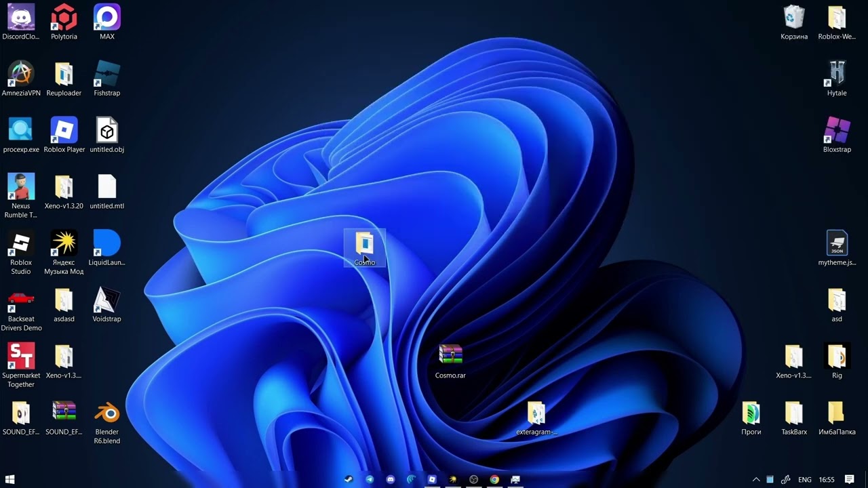The height and width of the screenshot is (488, 868).
Task: Switch to Roblox Studio in the taskbar
Action: pos(432,479)
